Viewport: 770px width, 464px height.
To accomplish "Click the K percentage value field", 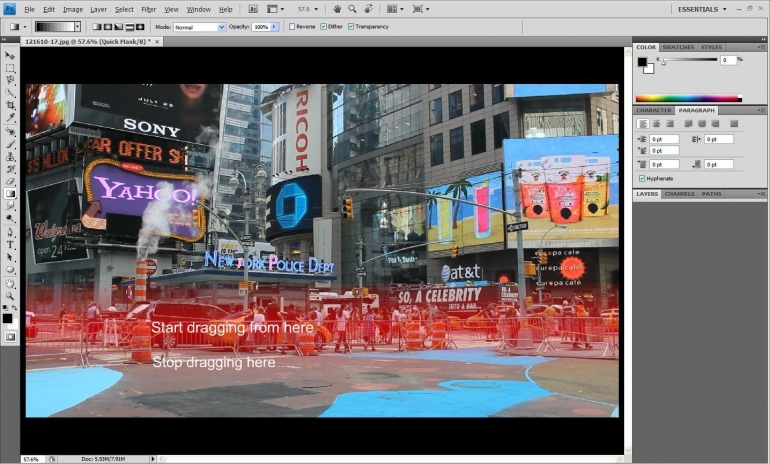I will point(729,60).
